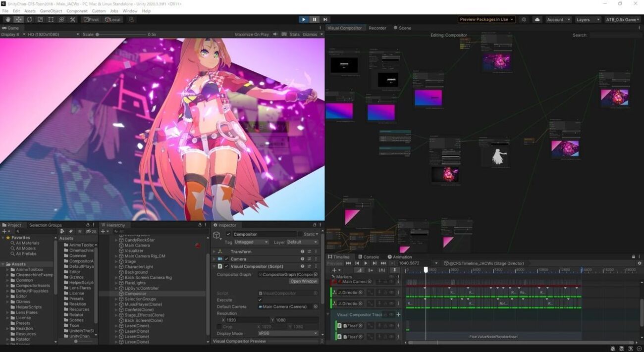The height and width of the screenshot is (352, 644).
Task: Select the Transform tool in the toolbar
Action: coord(61,19)
